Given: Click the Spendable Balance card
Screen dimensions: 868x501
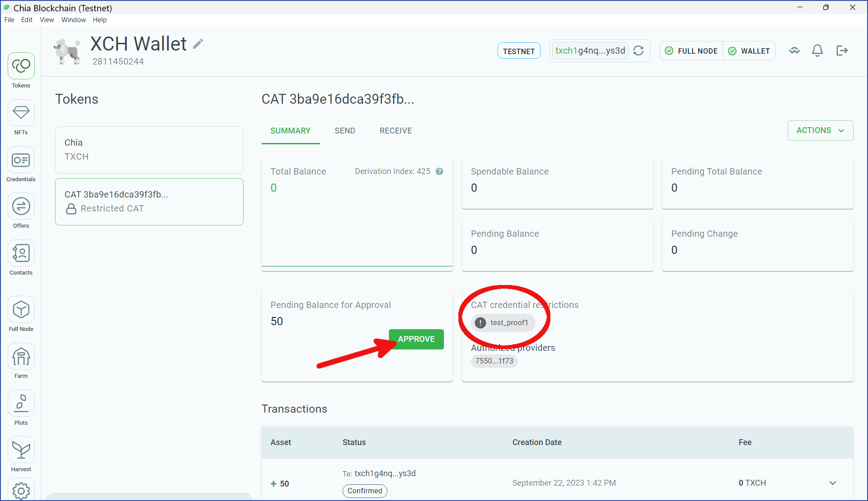Looking at the screenshot, I should click(x=558, y=182).
